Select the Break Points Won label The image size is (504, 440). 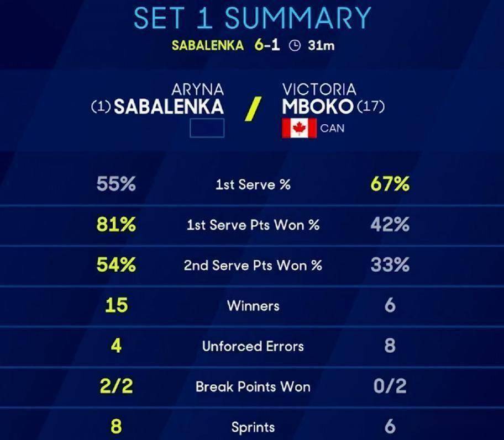(x=253, y=386)
